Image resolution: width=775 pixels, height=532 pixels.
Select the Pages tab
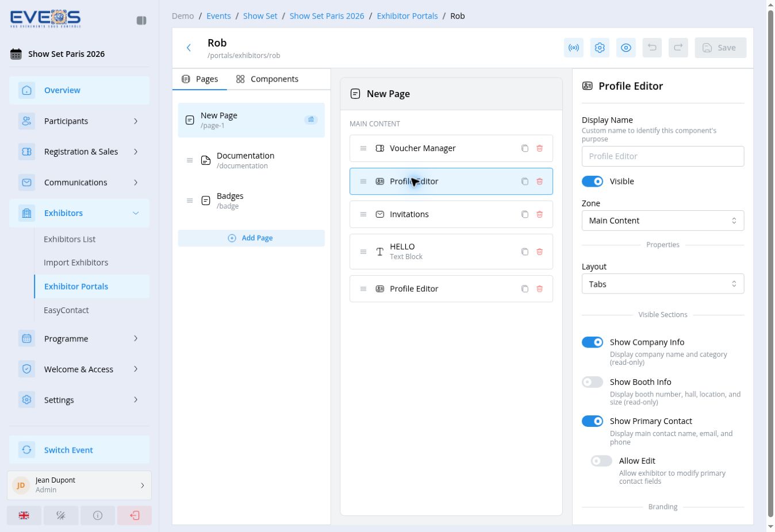[x=199, y=79]
